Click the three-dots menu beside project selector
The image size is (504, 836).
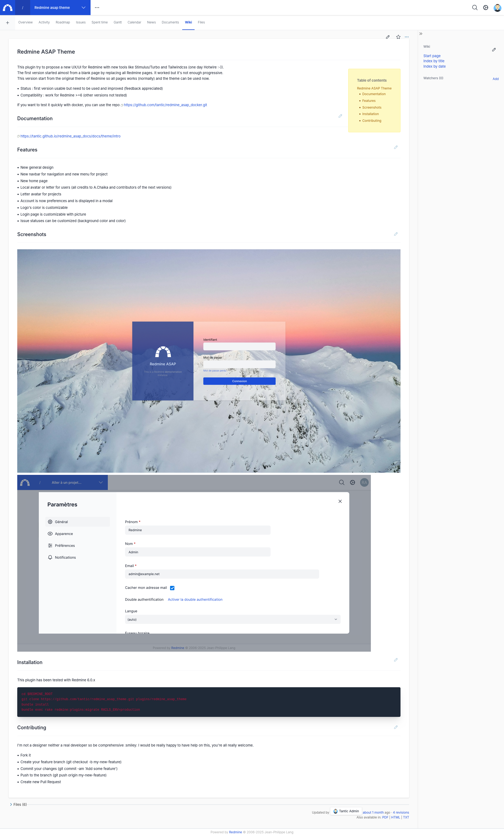coord(97,8)
